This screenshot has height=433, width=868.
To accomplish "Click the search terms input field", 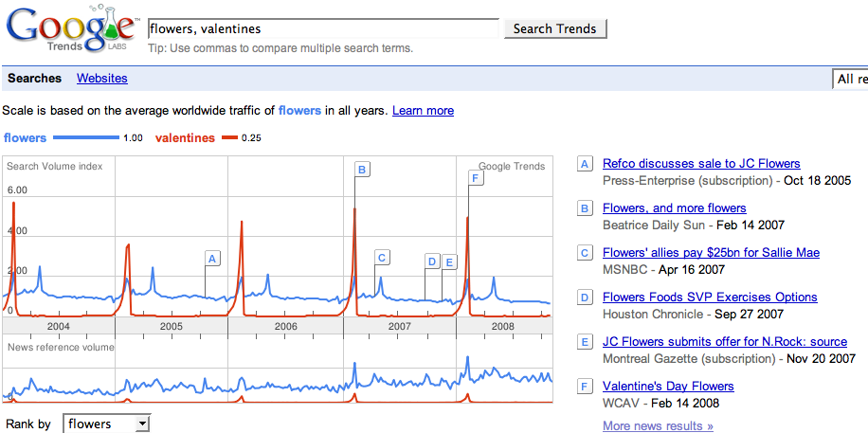I will click(323, 29).
